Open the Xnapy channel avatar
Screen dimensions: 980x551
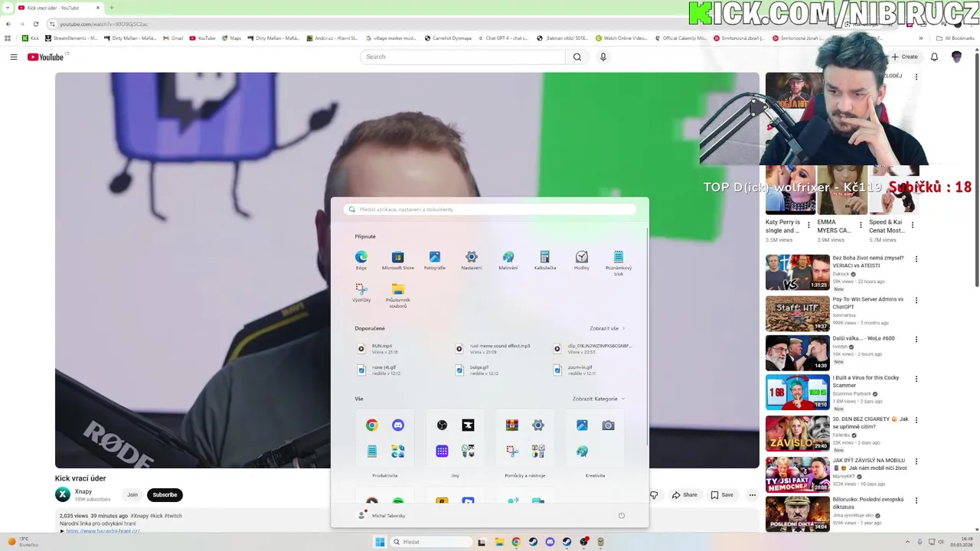tap(63, 495)
